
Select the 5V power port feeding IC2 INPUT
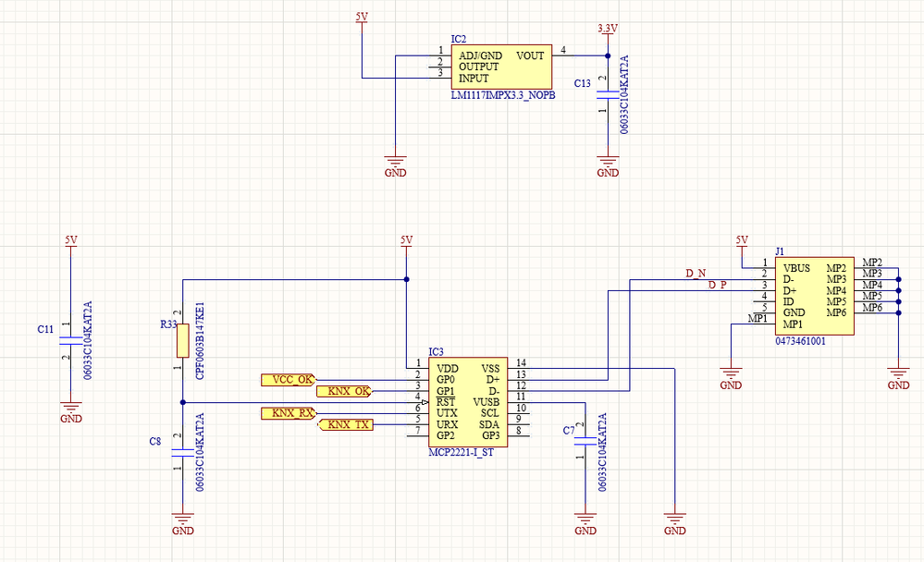pyautogui.click(x=362, y=21)
